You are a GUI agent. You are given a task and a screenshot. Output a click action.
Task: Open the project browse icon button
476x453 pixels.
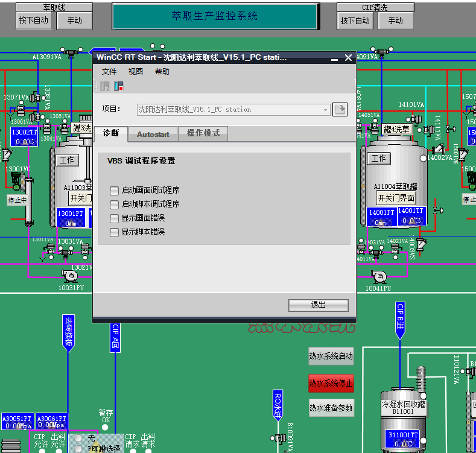coord(340,109)
